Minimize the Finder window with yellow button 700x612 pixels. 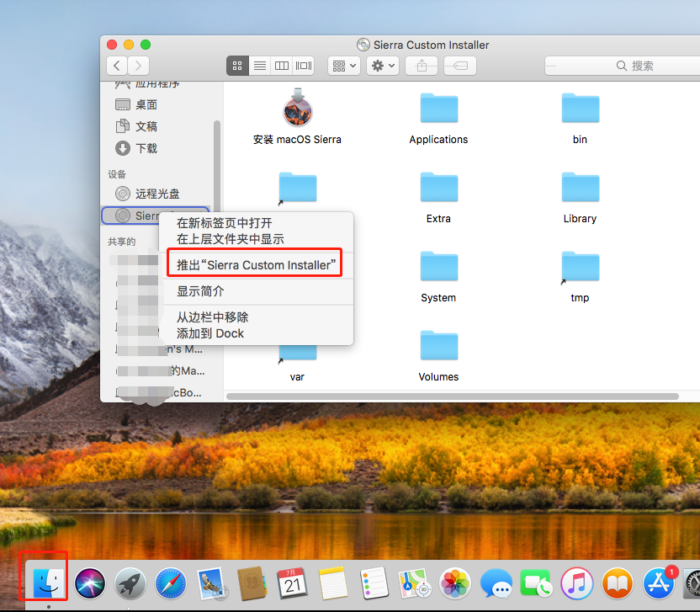pos(129,45)
